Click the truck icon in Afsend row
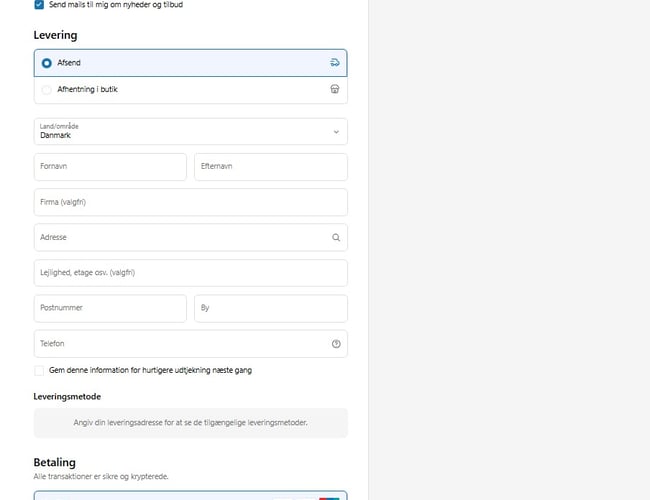Screen dimensions: 650x500 point(335,63)
